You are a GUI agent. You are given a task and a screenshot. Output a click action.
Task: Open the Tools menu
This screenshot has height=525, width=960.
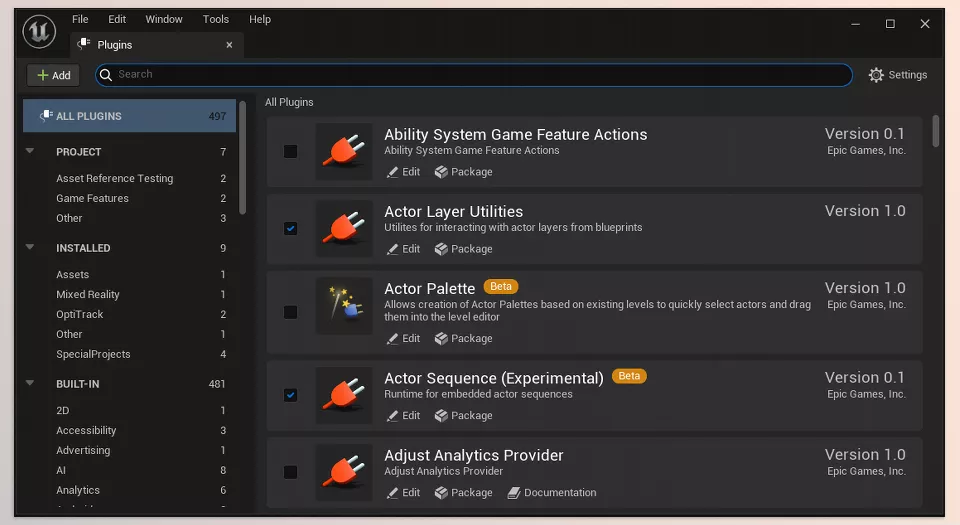coord(216,19)
